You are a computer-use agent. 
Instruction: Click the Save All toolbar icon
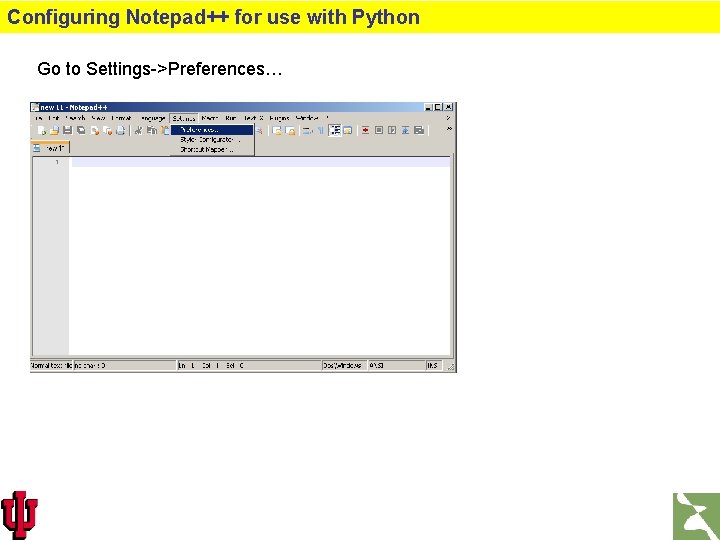(81, 130)
